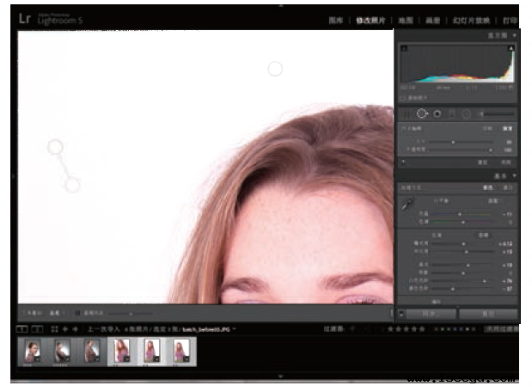This screenshot has width=532, height=392.
Task: Collapse the histogram panel header triangle
Action: 514,35
